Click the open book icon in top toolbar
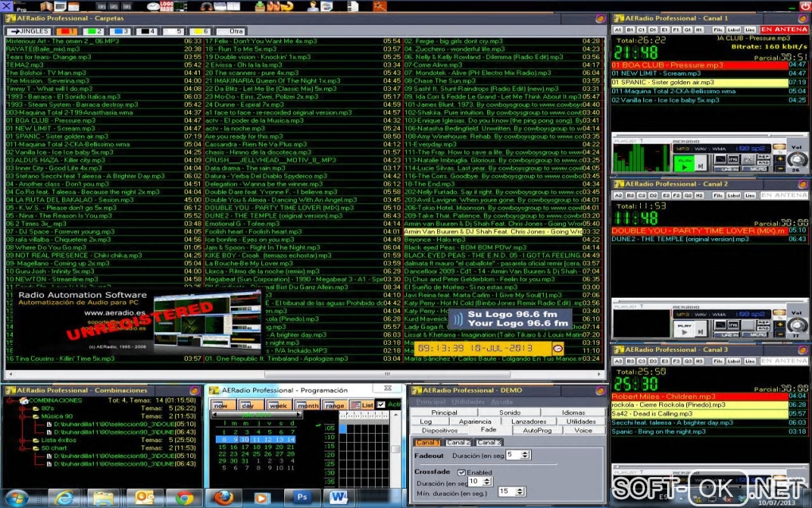Screen dimensions: 812x508 (x=47, y=6)
